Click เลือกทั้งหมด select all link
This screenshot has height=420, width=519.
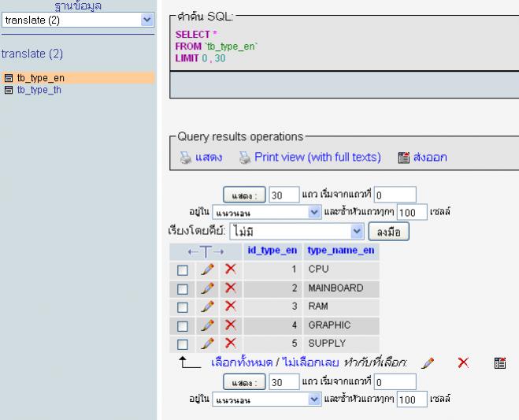tap(242, 362)
